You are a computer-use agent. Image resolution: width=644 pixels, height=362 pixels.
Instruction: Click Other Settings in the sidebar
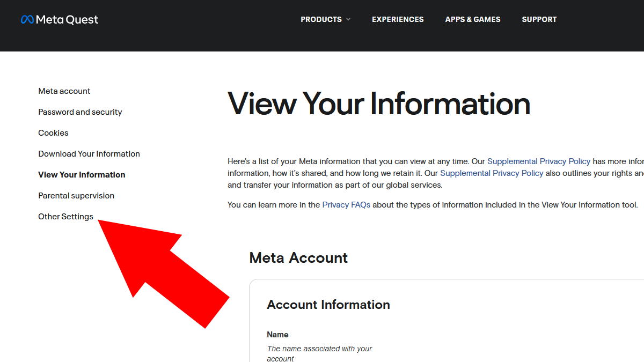[x=65, y=217]
